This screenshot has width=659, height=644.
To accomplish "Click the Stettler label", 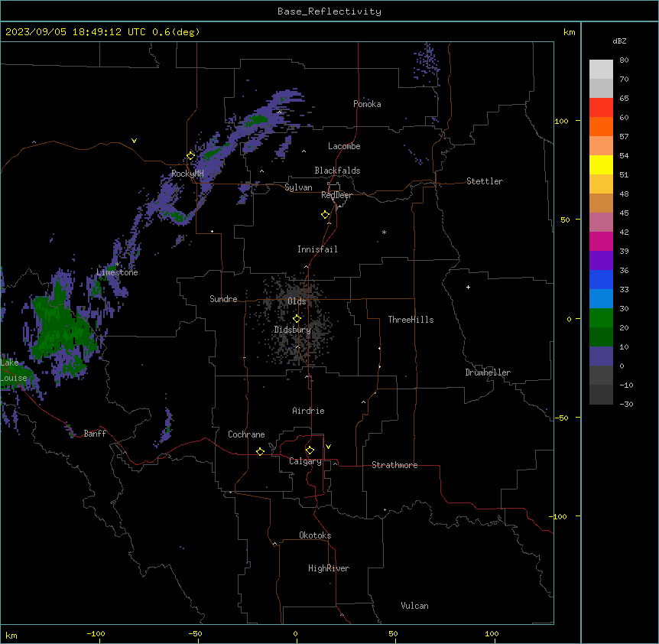I will click(485, 181).
